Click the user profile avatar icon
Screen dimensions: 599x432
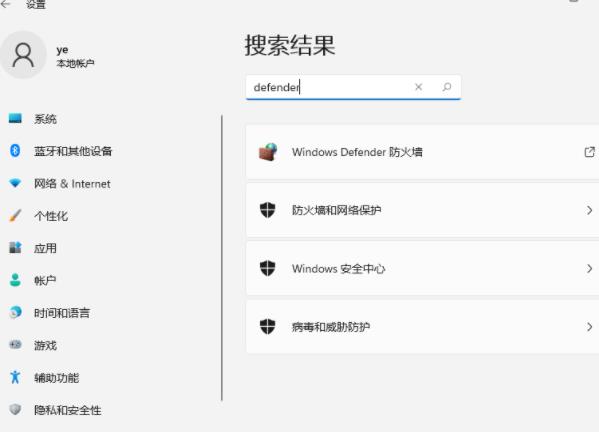click(23, 55)
